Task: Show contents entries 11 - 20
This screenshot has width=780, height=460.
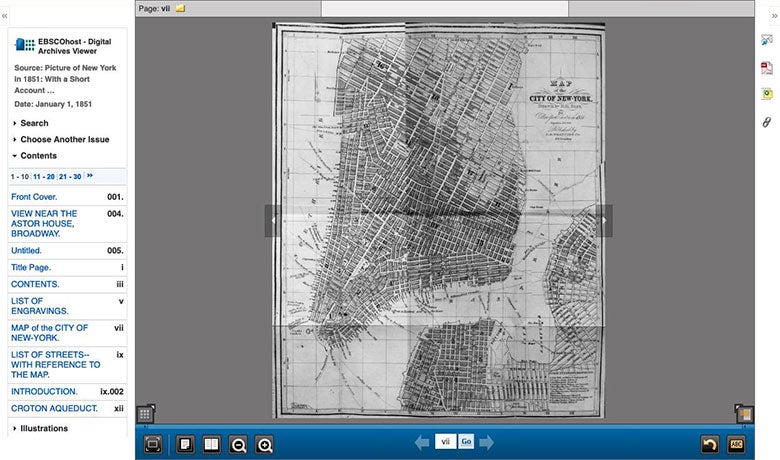Action: (x=44, y=177)
